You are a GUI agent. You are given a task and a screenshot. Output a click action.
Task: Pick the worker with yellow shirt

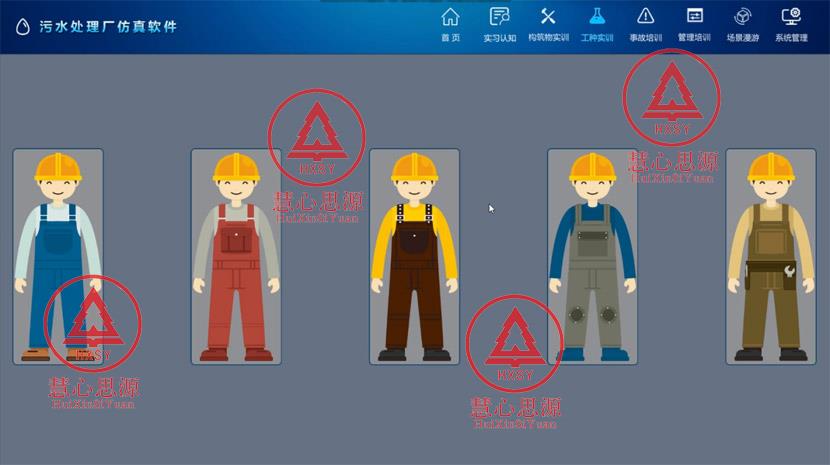414,256
